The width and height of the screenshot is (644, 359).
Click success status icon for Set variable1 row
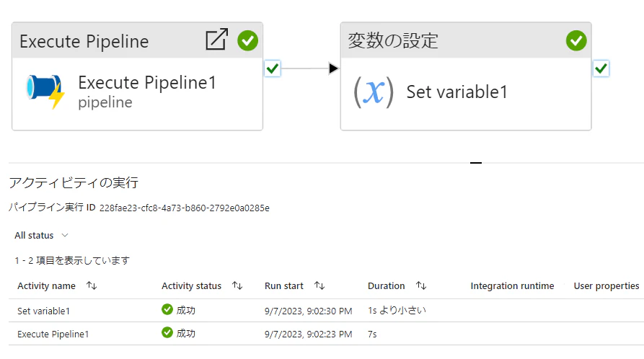[x=167, y=309]
